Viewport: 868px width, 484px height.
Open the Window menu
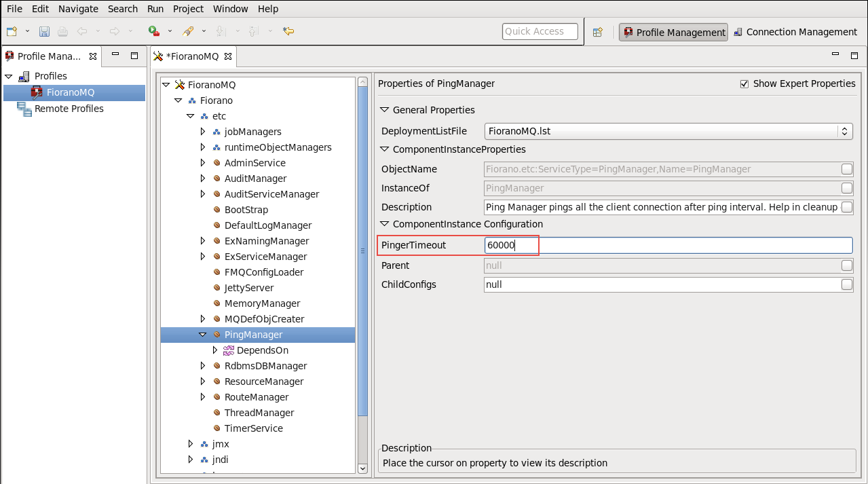click(x=231, y=9)
